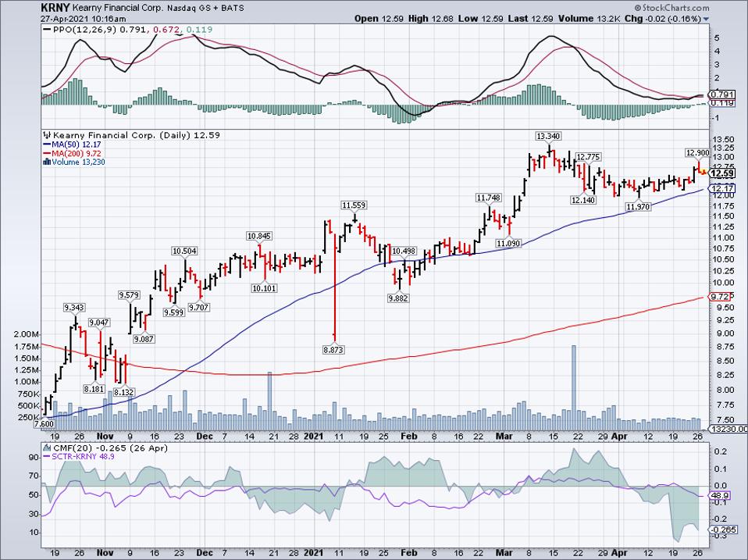Click the 11.970 low price label
Image resolution: width=748 pixels, height=560 pixels.
point(638,206)
